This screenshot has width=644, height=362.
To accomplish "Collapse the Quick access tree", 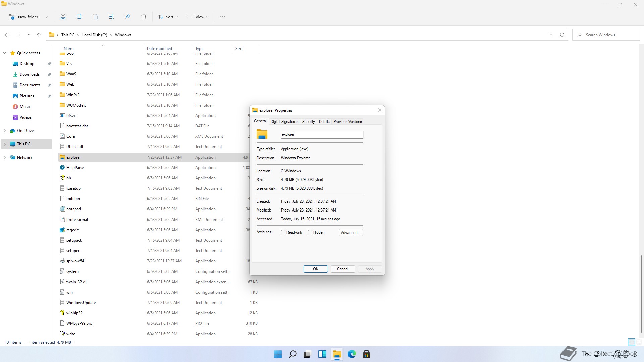I will click(x=5, y=53).
